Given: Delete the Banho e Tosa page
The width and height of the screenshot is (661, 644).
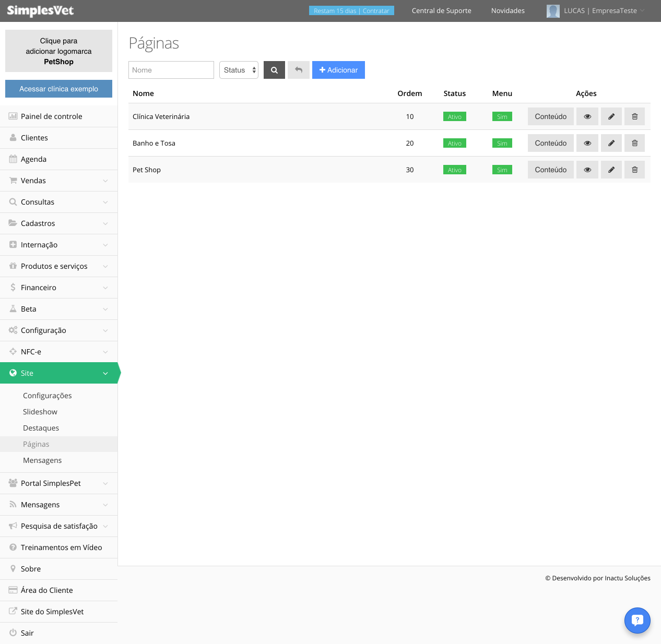Looking at the screenshot, I should (634, 143).
